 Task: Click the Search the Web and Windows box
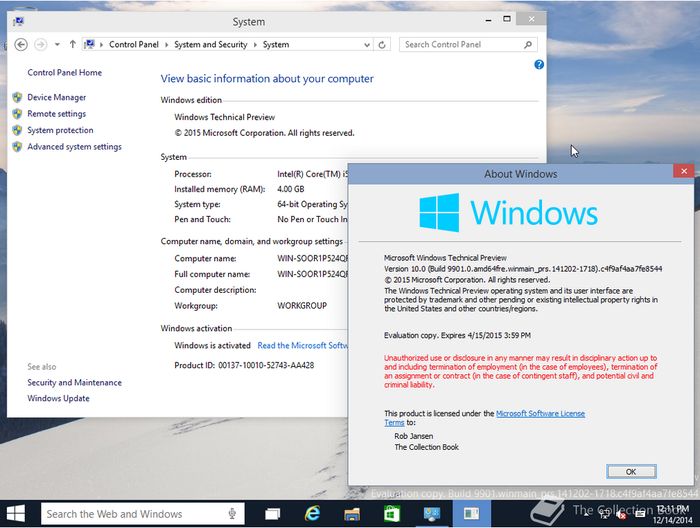click(132, 514)
